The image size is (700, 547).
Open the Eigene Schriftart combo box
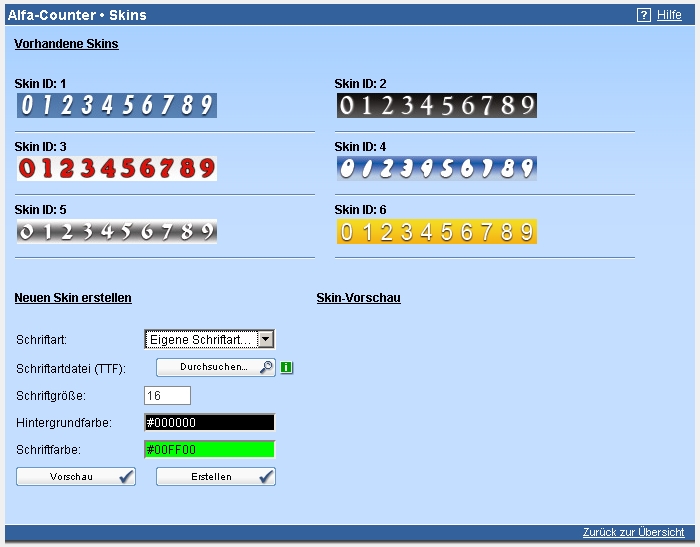click(x=201, y=340)
